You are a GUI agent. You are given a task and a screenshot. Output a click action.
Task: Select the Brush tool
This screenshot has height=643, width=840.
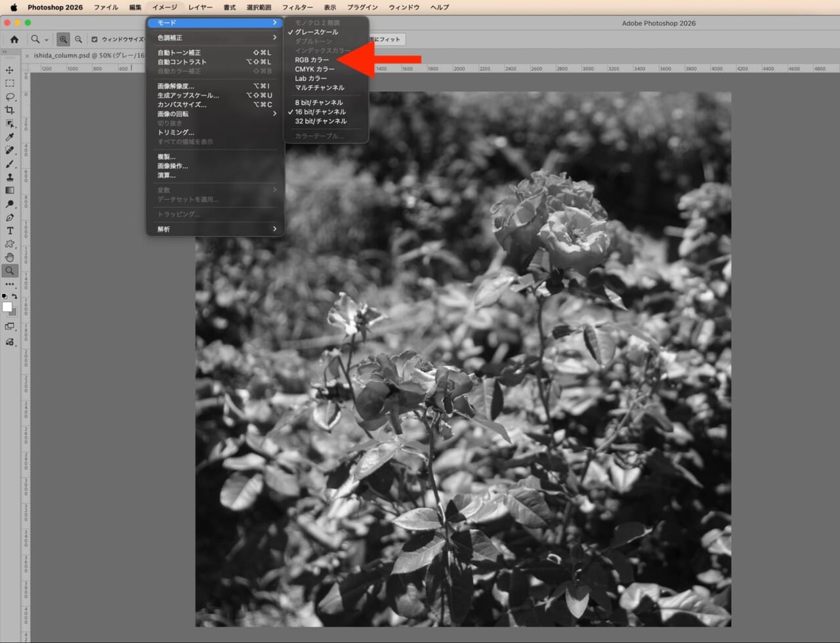[9, 163]
